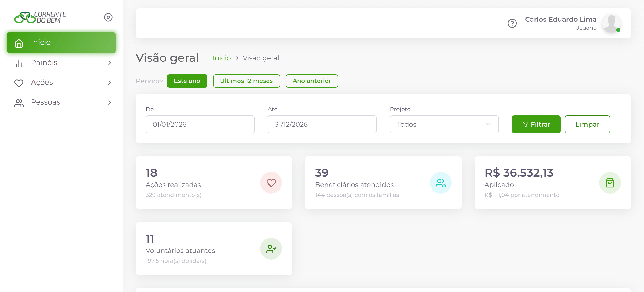Toggle the sidebar pin circle icon
The image size is (644, 292).
pyautogui.click(x=108, y=17)
